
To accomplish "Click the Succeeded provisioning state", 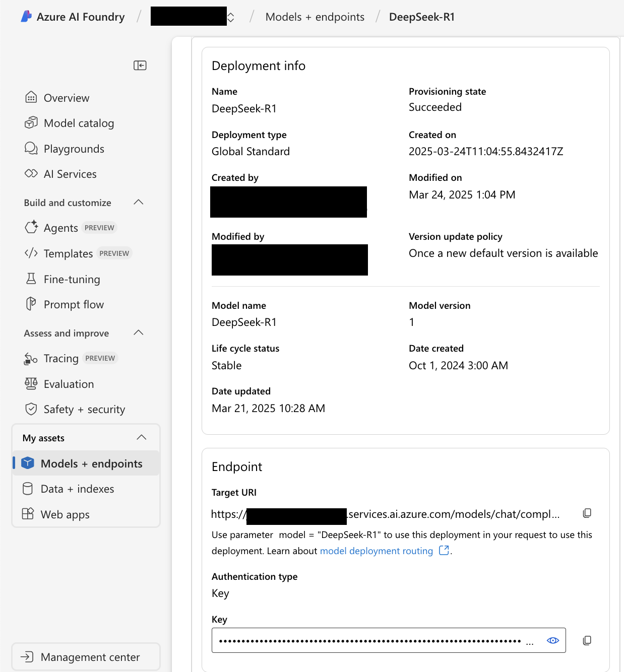I will 435,107.
